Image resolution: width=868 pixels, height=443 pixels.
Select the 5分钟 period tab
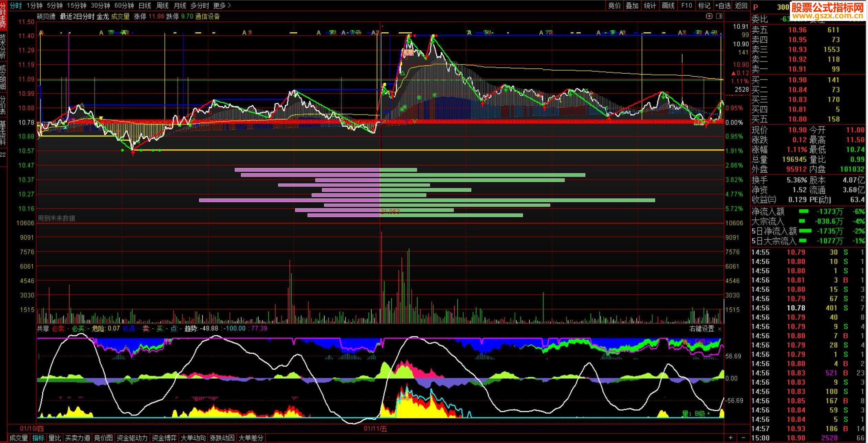(55, 6)
